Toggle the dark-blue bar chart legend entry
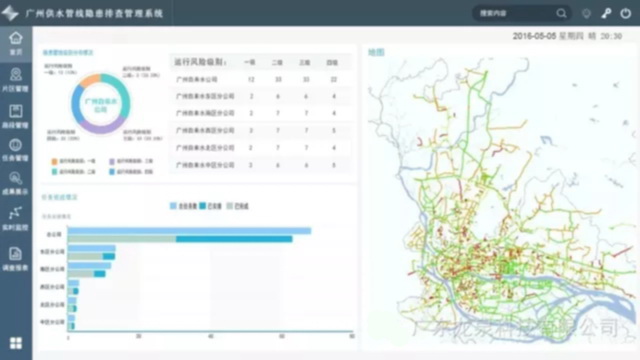The height and width of the screenshot is (360, 640). pyautogui.click(x=210, y=206)
